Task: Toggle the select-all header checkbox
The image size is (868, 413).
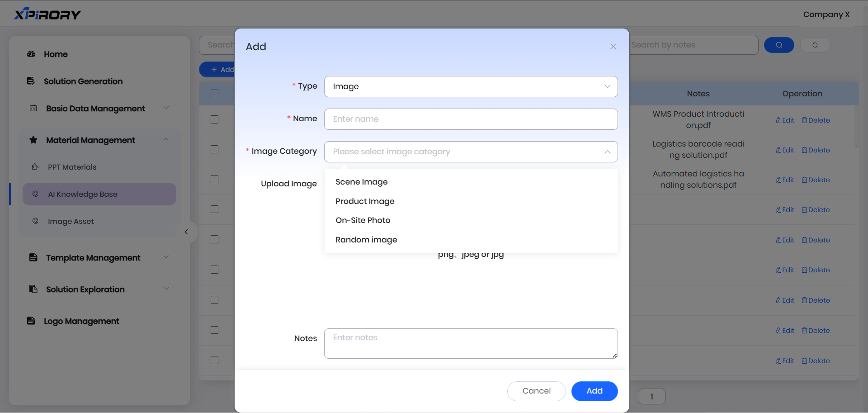Action: coord(214,94)
